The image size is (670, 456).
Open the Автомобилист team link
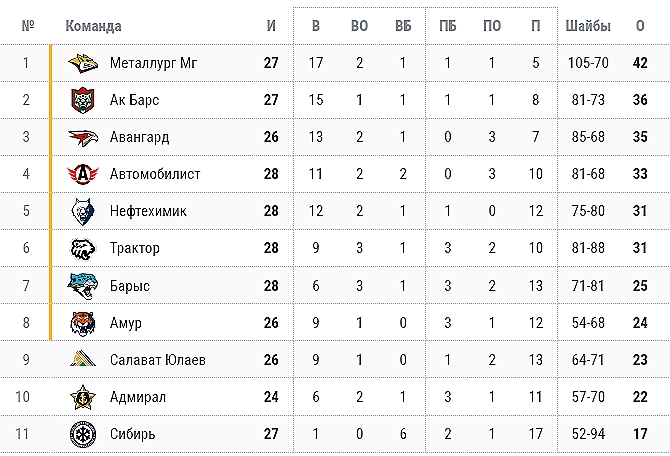click(x=155, y=174)
